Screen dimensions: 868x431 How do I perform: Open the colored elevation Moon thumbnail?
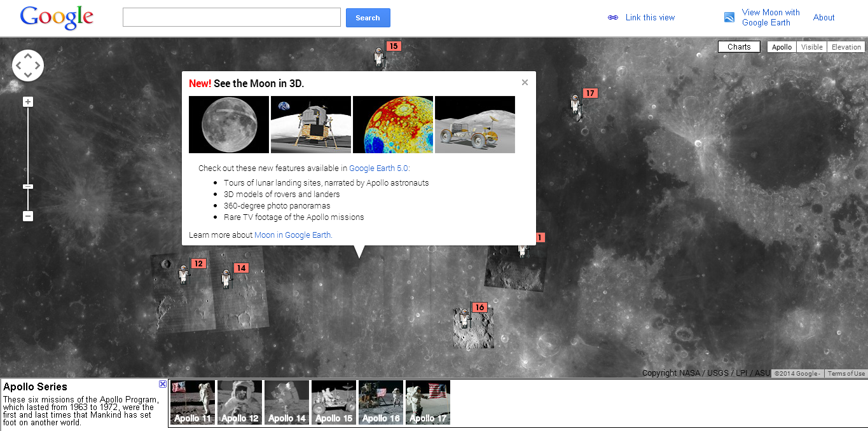coord(393,125)
